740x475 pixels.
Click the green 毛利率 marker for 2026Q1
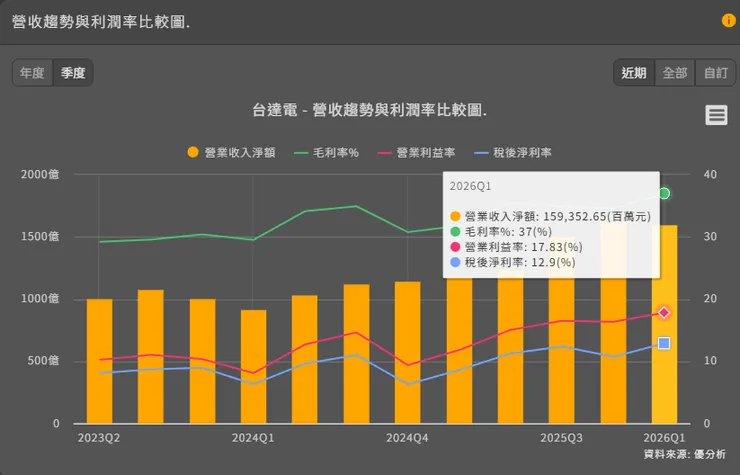664,193
